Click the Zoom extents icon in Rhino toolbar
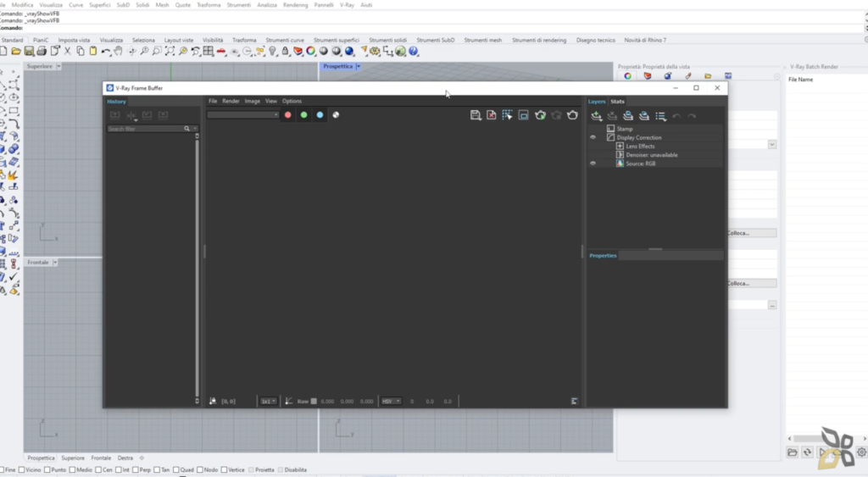868x477 pixels. [x=170, y=51]
